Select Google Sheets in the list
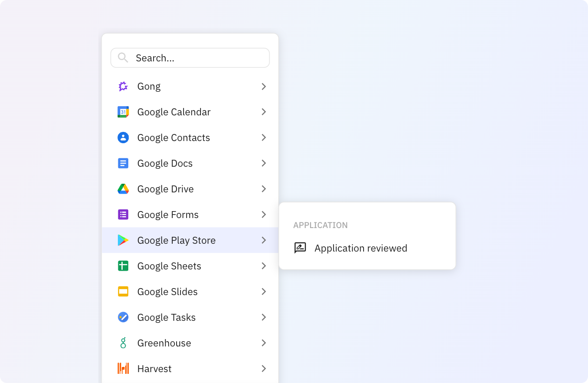 (190, 266)
